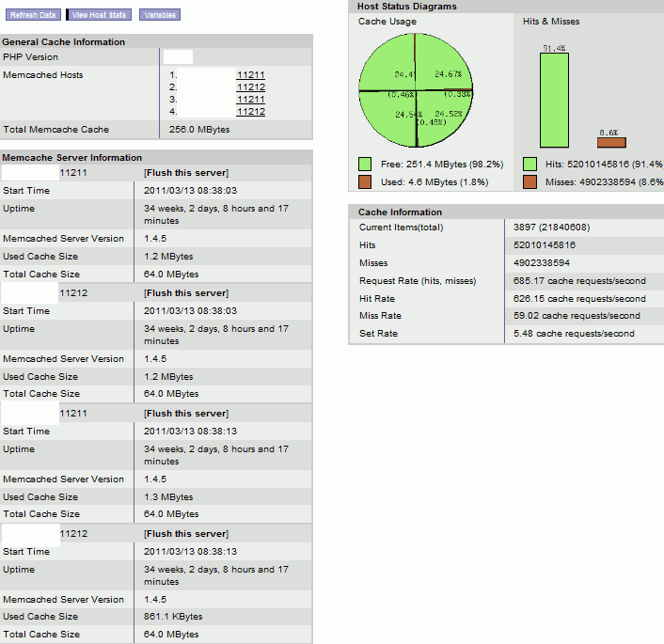
Task: Click the Cache Usage pie chart
Action: pos(417,92)
